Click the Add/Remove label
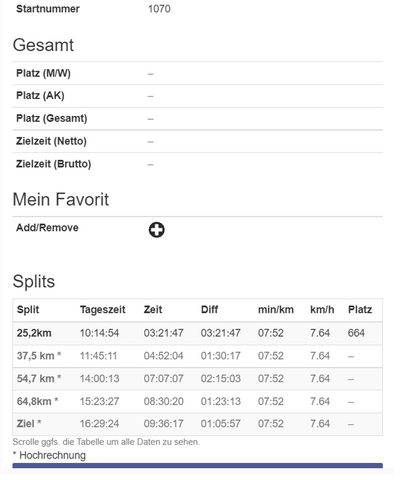Viewport: 411px width, 480px height. [x=47, y=228]
